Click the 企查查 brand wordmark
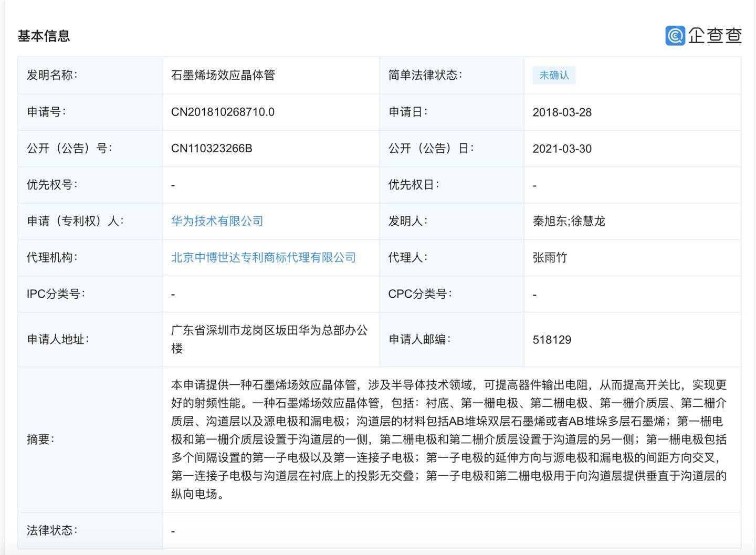Image resolution: width=756 pixels, height=555 pixels. [x=715, y=36]
